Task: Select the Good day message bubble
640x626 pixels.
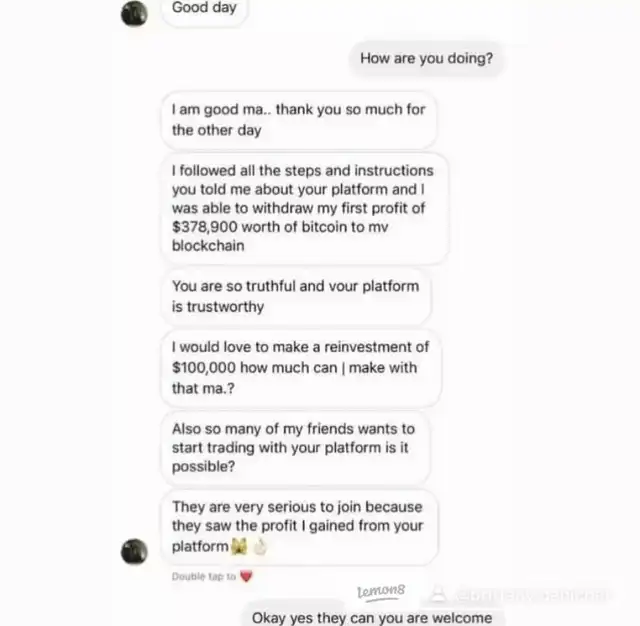Action: point(204,10)
